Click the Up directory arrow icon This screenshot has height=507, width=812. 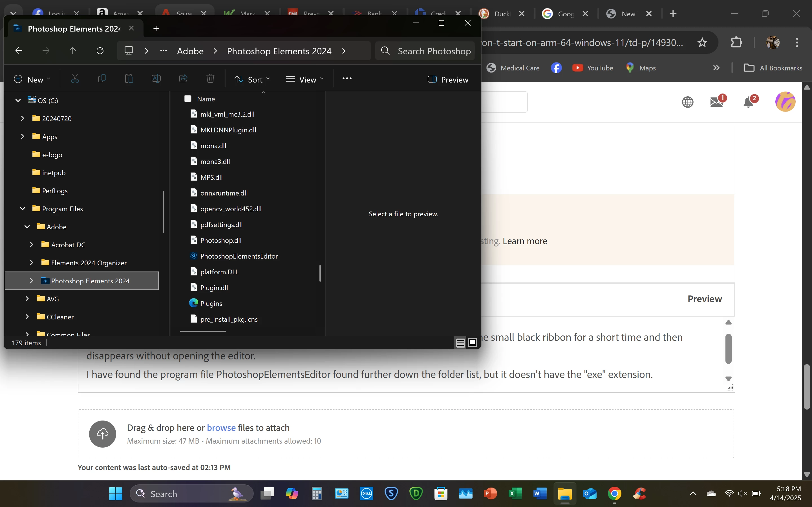click(72, 51)
